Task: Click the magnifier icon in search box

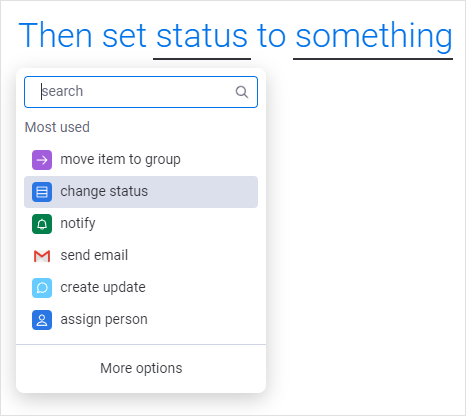Action: coord(242,92)
